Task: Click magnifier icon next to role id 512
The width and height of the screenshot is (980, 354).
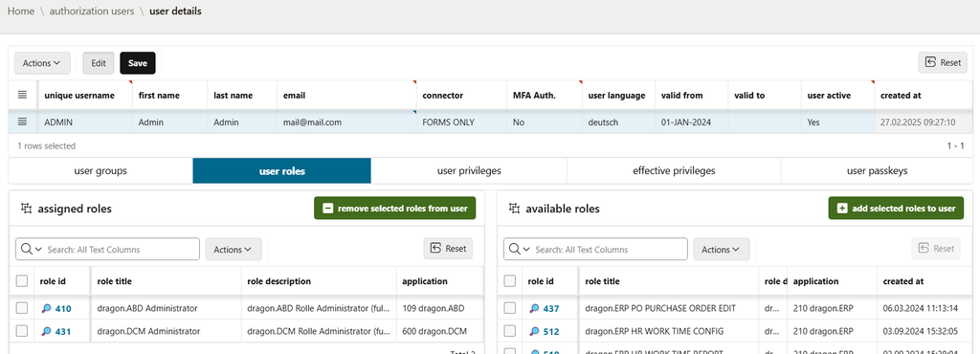Action: 534,332
